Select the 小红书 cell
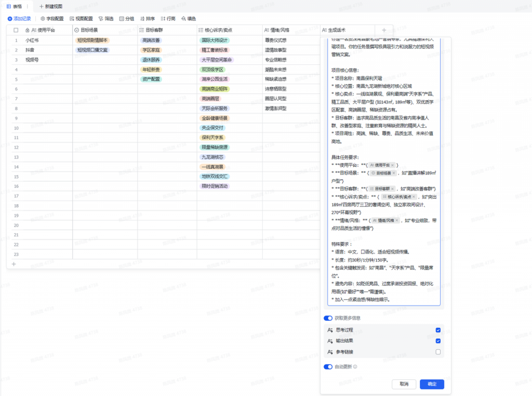 coord(48,40)
